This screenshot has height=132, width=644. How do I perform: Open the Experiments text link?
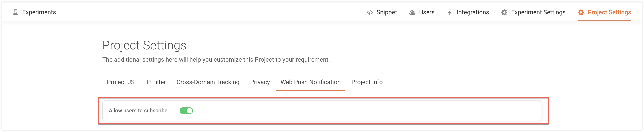(39, 12)
